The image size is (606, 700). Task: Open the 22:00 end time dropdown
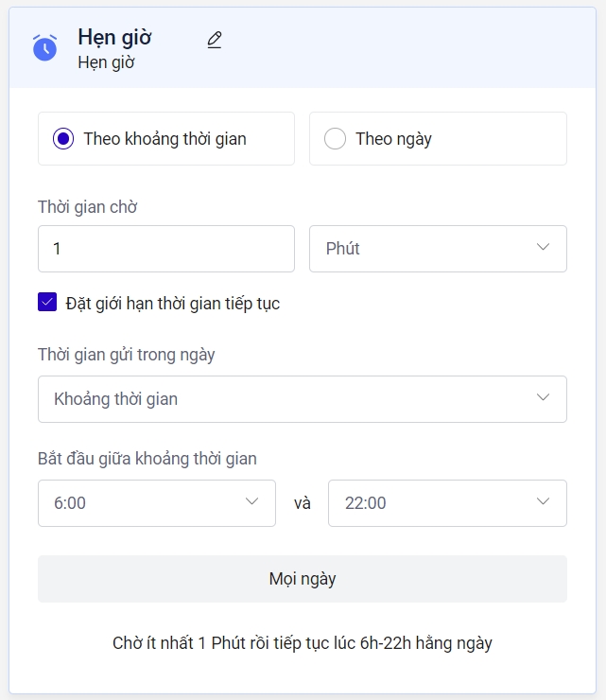pos(447,502)
